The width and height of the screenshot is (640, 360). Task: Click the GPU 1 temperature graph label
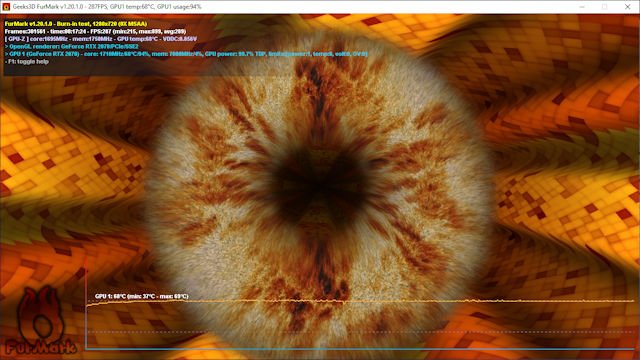pyautogui.click(x=142, y=296)
